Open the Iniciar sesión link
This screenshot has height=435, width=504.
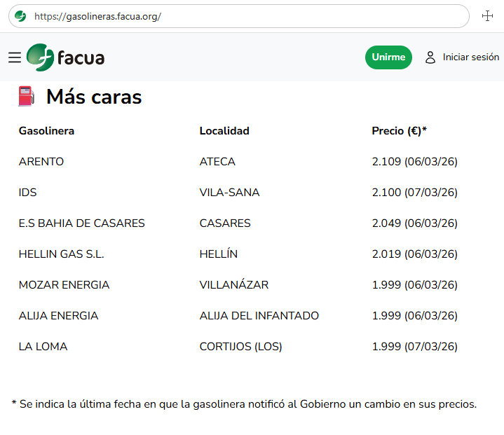point(470,57)
